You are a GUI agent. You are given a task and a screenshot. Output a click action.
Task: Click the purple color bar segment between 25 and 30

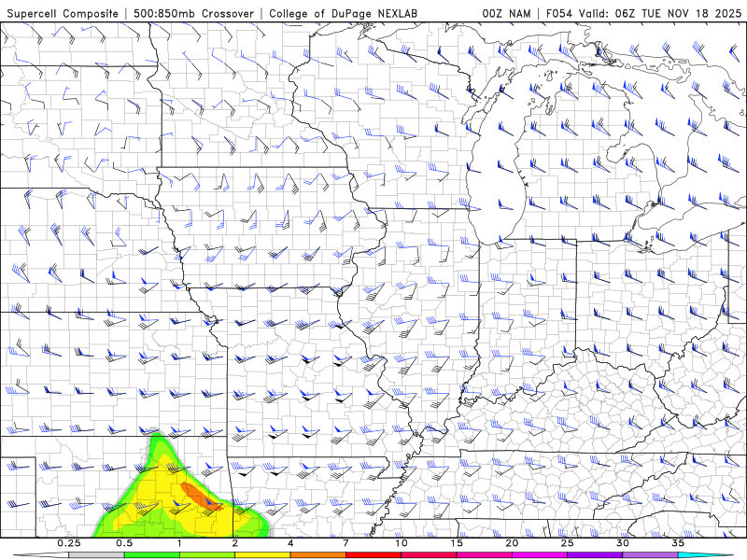[595, 555]
